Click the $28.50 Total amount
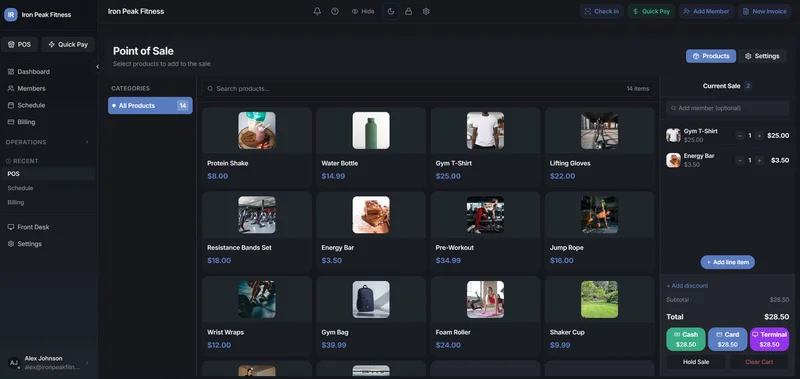The height and width of the screenshot is (379, 800). click(777, 317)
